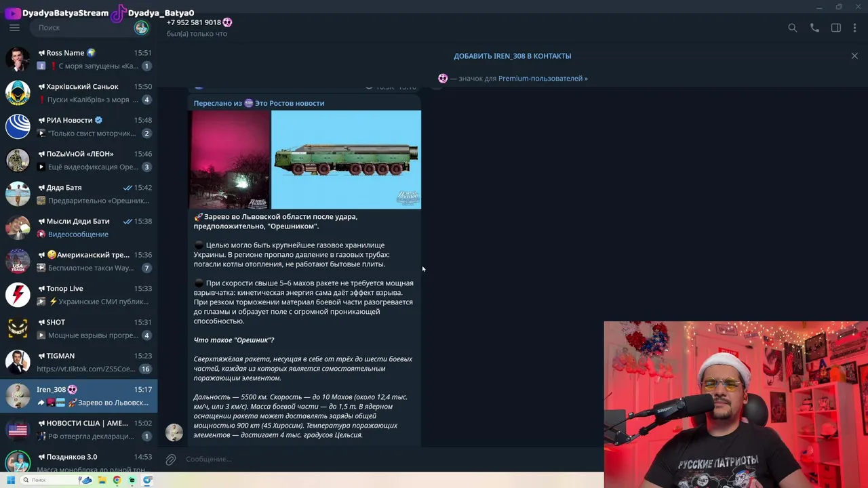Open File Explorer from the taskbar
868x488 pixels.
pyautogui.click(x=102, y=480)
